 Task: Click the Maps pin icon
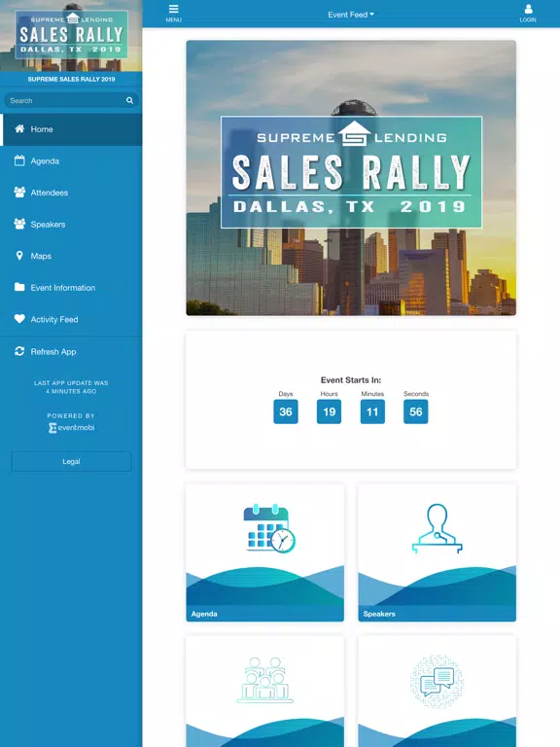pos(19,256)
